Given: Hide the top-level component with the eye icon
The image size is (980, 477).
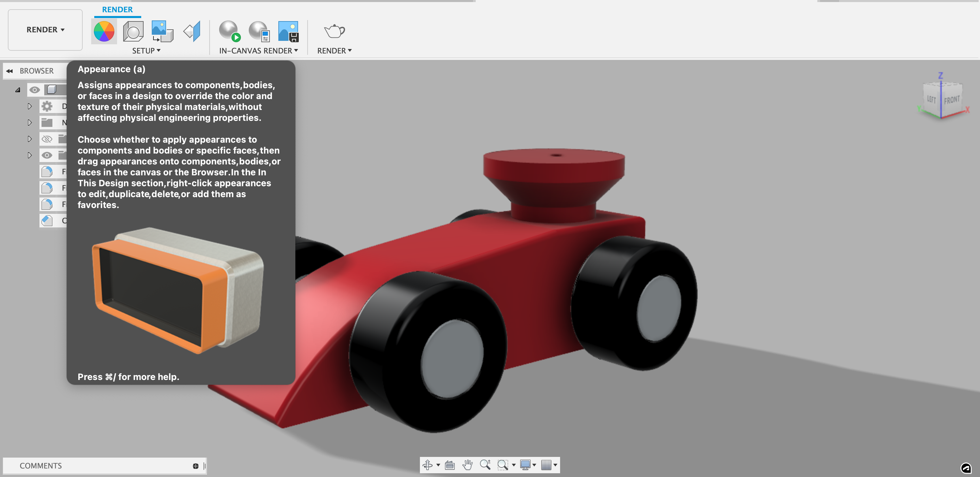Looking at the screenshot, I should pos(35,90).
